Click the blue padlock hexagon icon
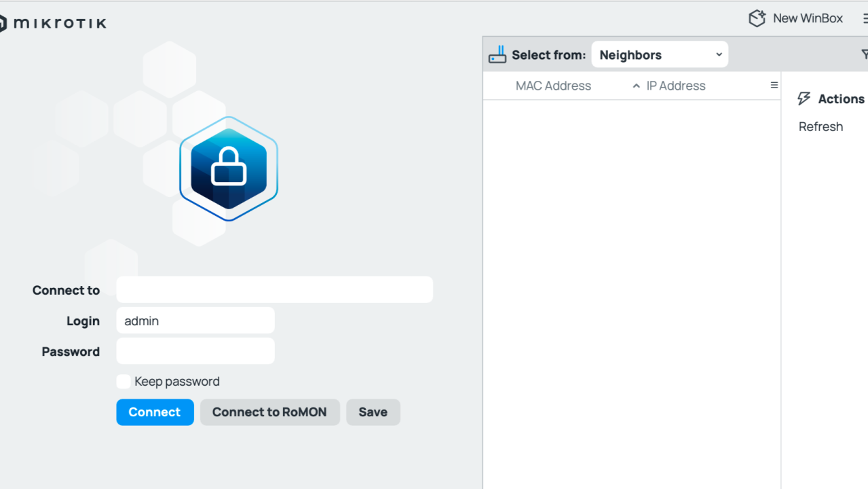 coord(229,169)
